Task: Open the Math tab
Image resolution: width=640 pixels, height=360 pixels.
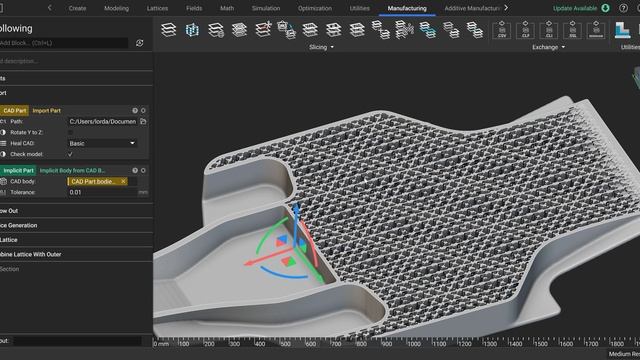Action: coord(227,8)
